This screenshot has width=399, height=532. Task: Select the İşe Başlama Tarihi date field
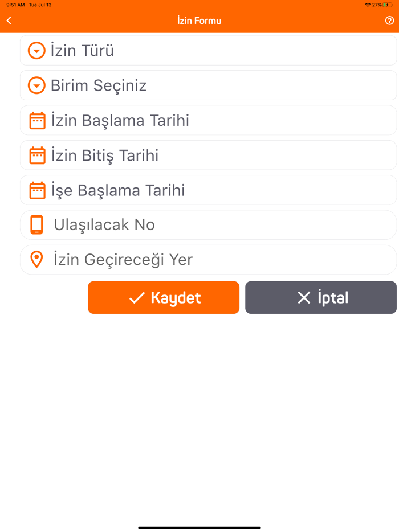pyautogui.click(x=217, y=190)
